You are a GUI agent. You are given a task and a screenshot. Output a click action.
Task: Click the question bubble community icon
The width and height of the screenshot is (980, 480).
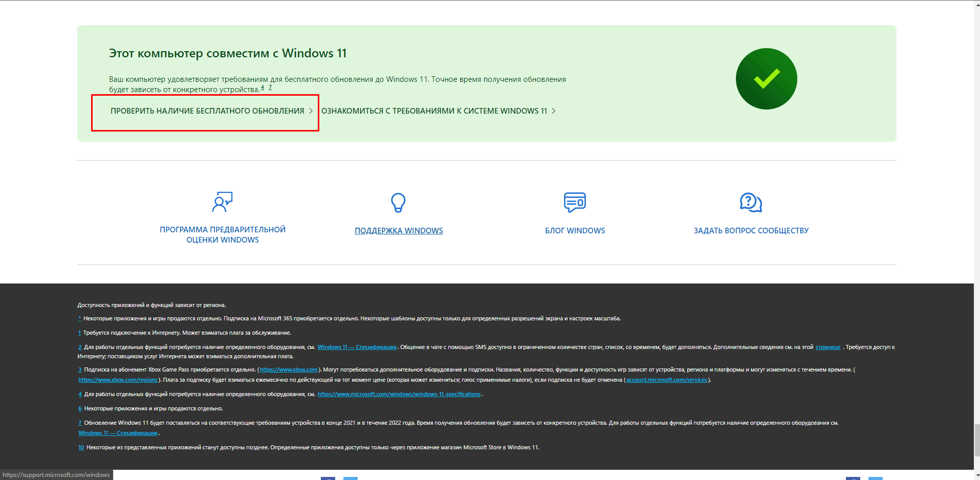[751, 203]
